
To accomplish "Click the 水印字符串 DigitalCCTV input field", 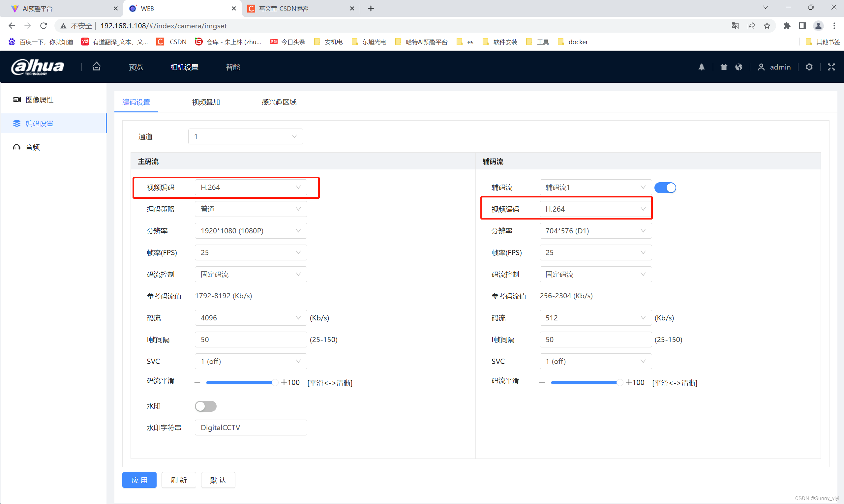I will coord(251,428).
